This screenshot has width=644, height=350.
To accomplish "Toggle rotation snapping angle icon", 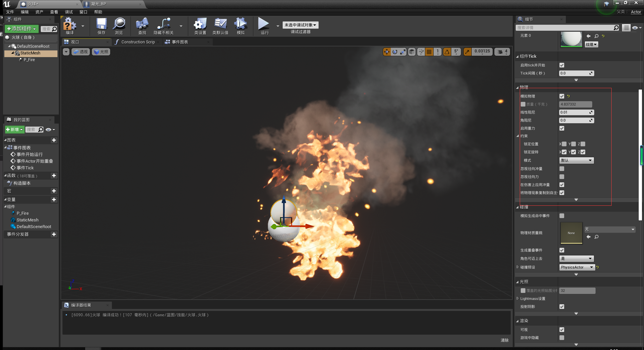I will pos(447,52).
